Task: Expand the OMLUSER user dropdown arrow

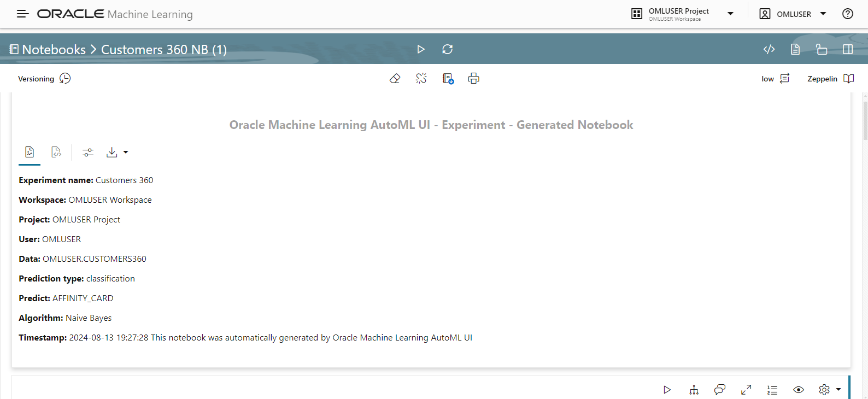Action: pos(823,14)
